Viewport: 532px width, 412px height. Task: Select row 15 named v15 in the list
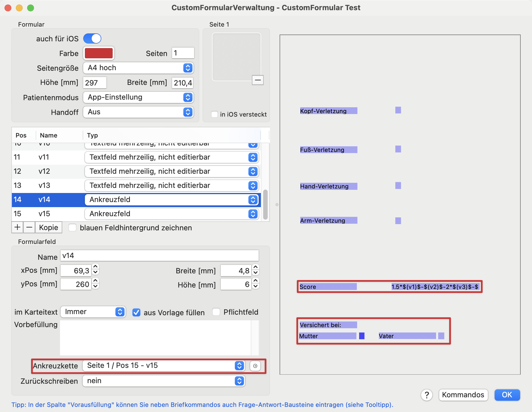(45, 214)
